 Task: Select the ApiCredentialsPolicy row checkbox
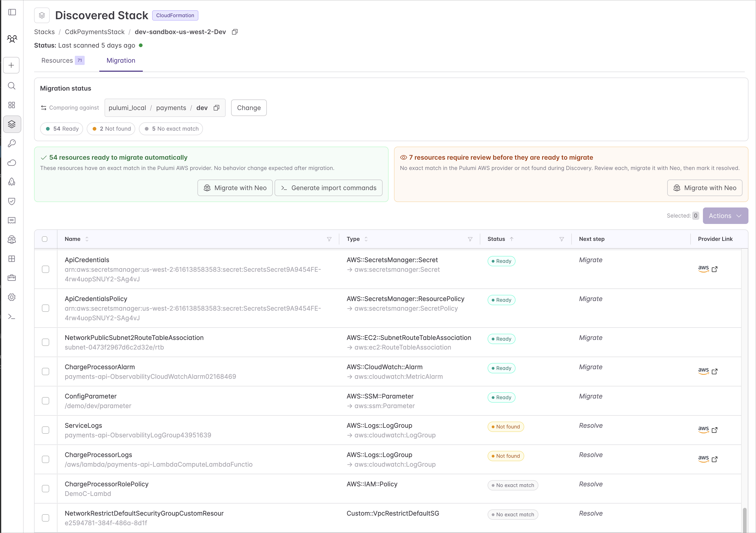pyautogui.click(x=46, y=308)
